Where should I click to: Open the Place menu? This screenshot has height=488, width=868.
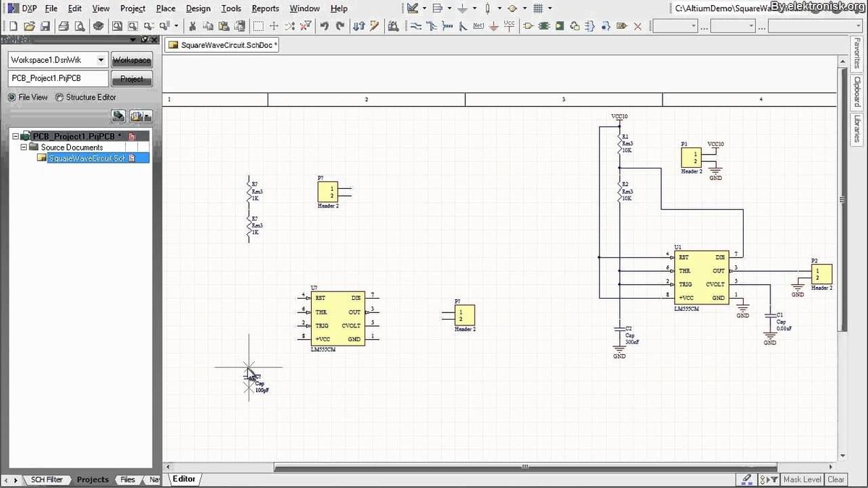[166, 9]
